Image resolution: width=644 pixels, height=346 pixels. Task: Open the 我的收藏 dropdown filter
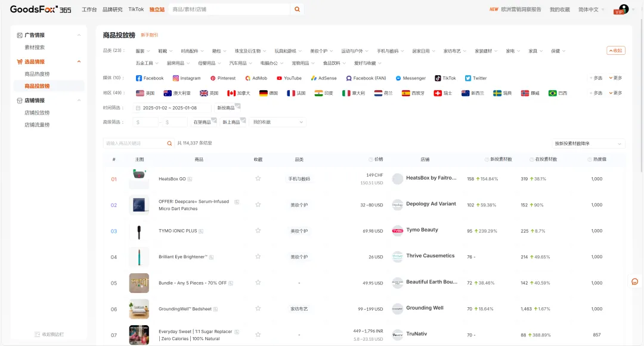[278, 122]
